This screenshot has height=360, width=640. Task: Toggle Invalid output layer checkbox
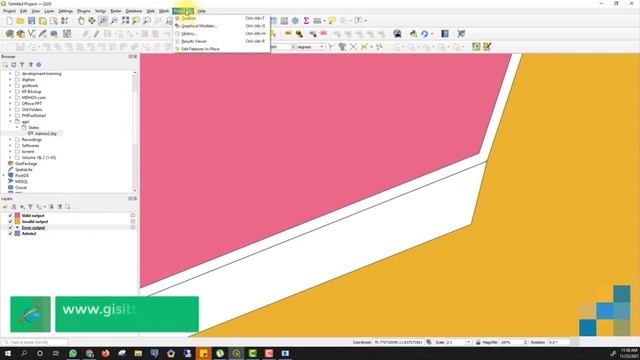pyautogui.click(x=11, y=222)
